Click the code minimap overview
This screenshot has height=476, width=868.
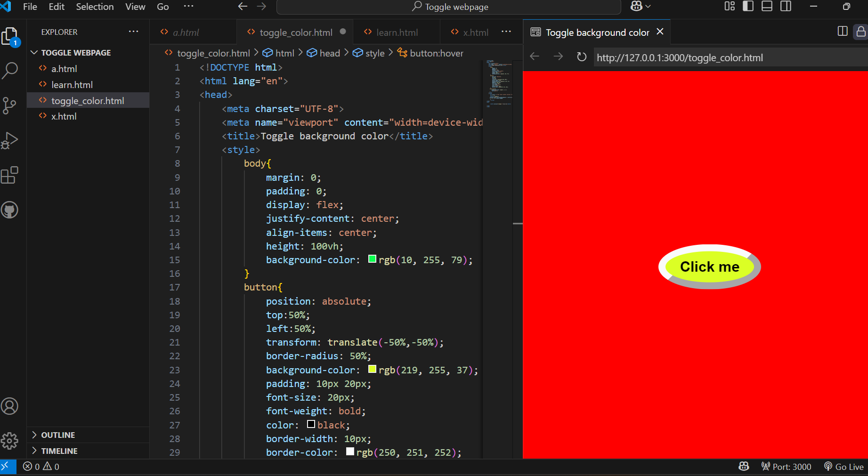pos(499,84)
